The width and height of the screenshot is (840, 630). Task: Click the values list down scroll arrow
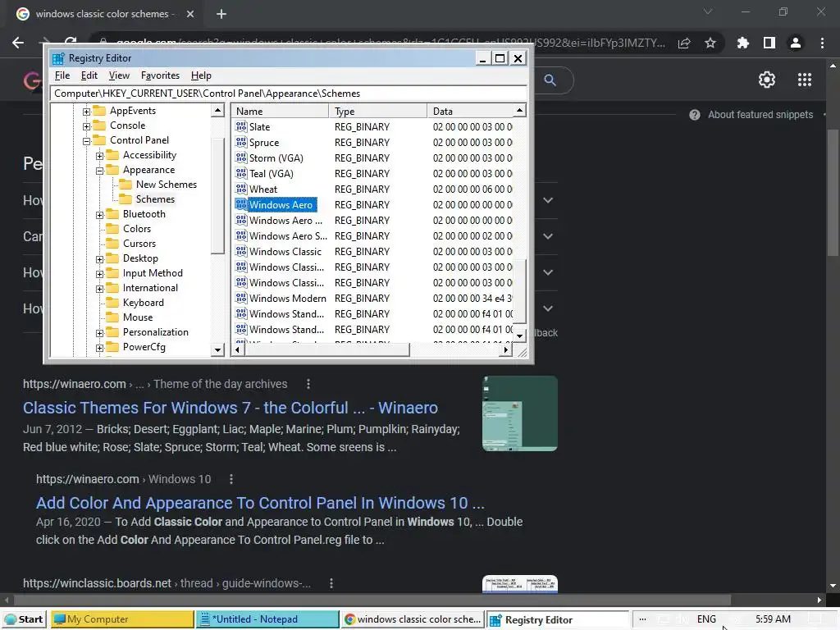pyautogui.click(x=519, y=336)
